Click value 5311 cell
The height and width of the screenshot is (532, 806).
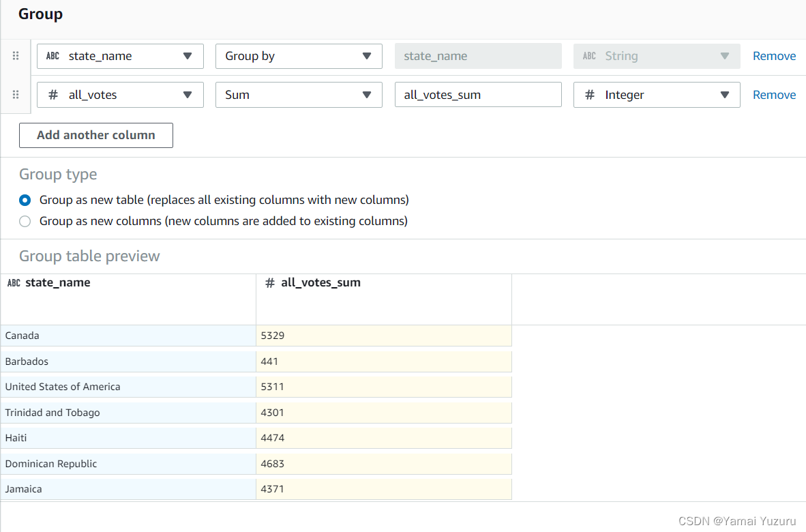tap(384, 387)
